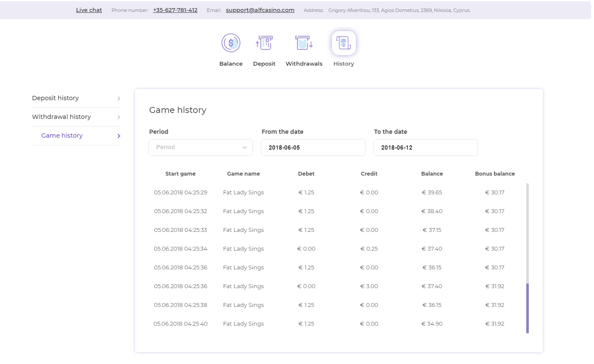
Task: Click bonus balance in 04:25:40 row
Action: [495, 324]
